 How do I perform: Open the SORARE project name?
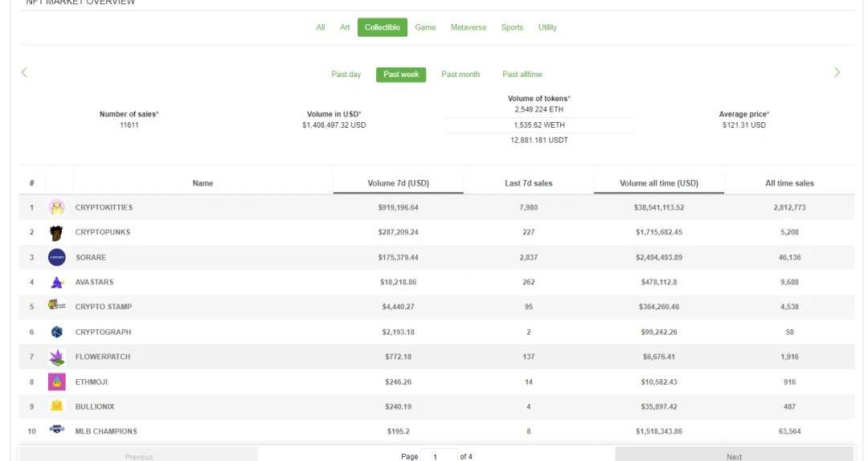[91, 257]
